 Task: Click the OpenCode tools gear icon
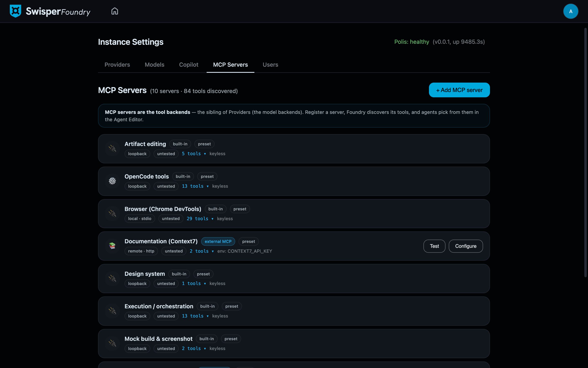coord(112,181)
